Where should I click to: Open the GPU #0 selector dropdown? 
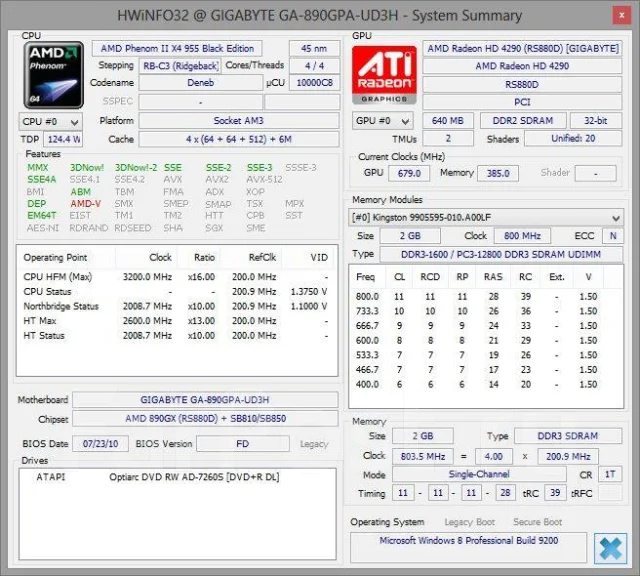[382, 121]
